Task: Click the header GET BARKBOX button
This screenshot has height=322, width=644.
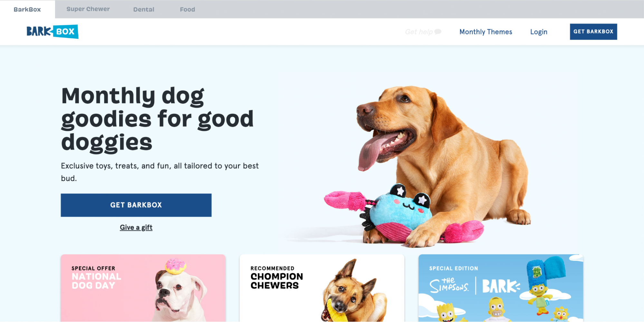Action: [x=593, y=32]
